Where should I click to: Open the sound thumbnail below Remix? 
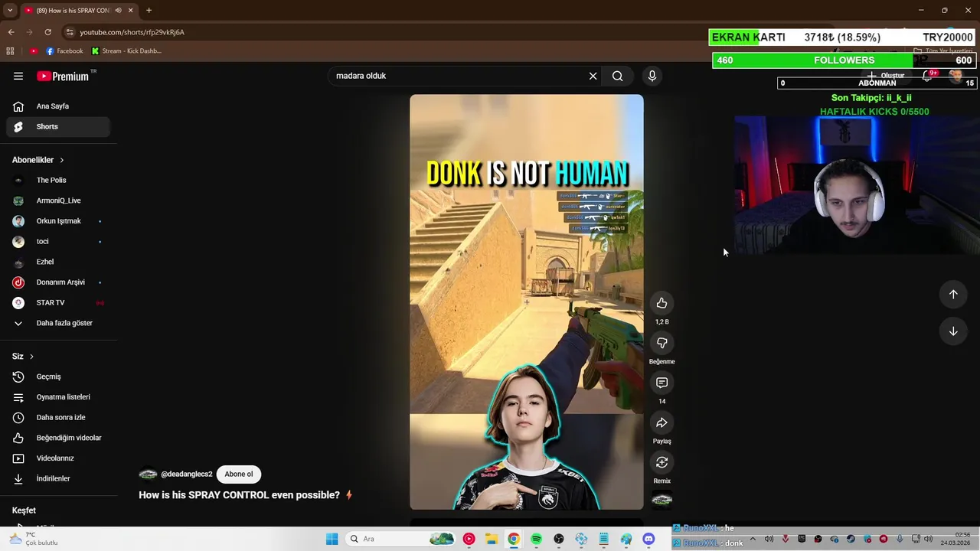[661, 500]
